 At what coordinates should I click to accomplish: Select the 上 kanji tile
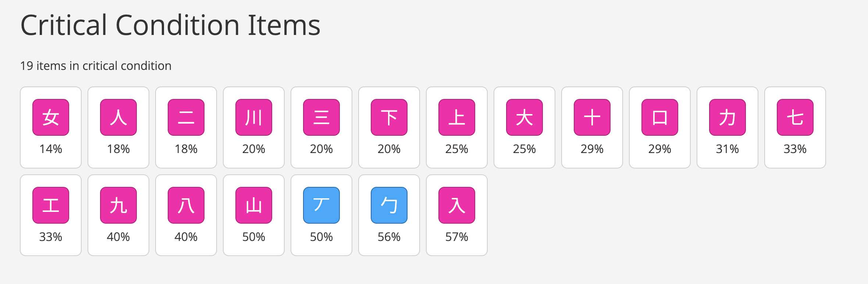point(457,117)
